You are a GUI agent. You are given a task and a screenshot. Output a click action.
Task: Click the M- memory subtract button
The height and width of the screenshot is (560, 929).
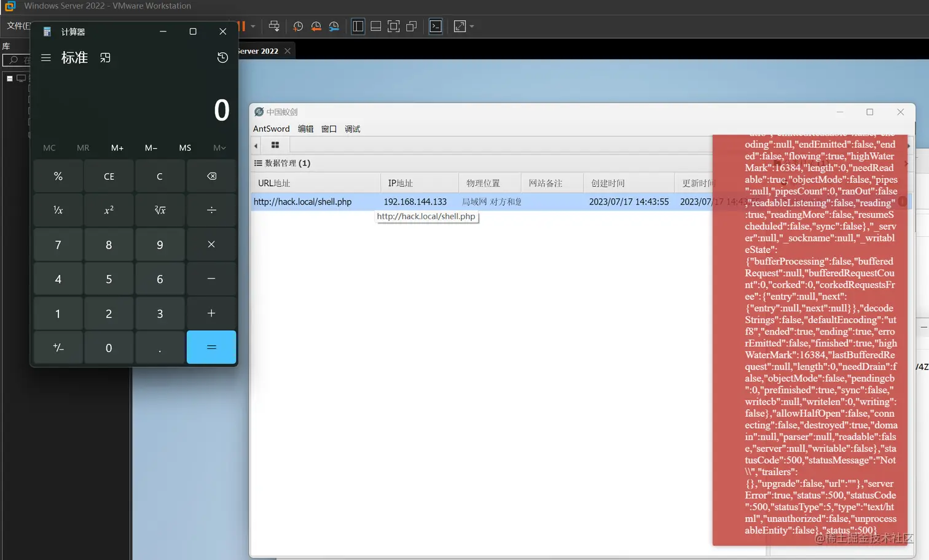point(151,148)
